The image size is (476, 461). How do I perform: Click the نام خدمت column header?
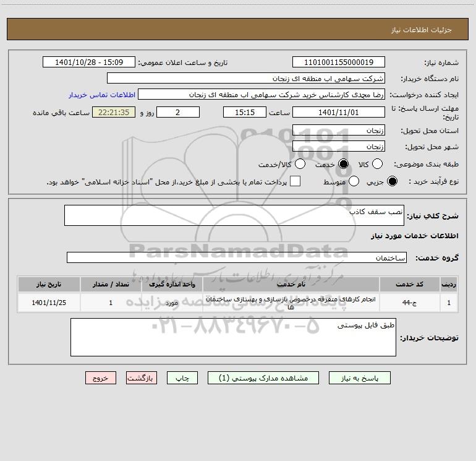click(291, 284)
